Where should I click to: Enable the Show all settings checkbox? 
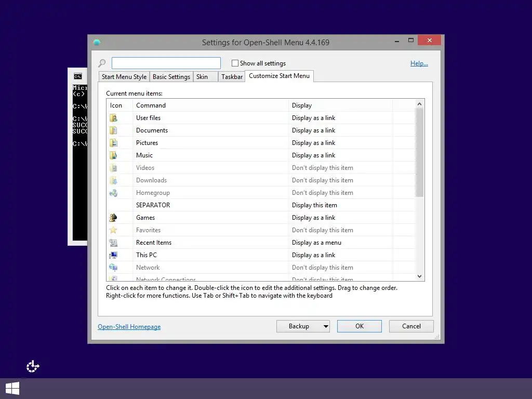tap(235, 63)
